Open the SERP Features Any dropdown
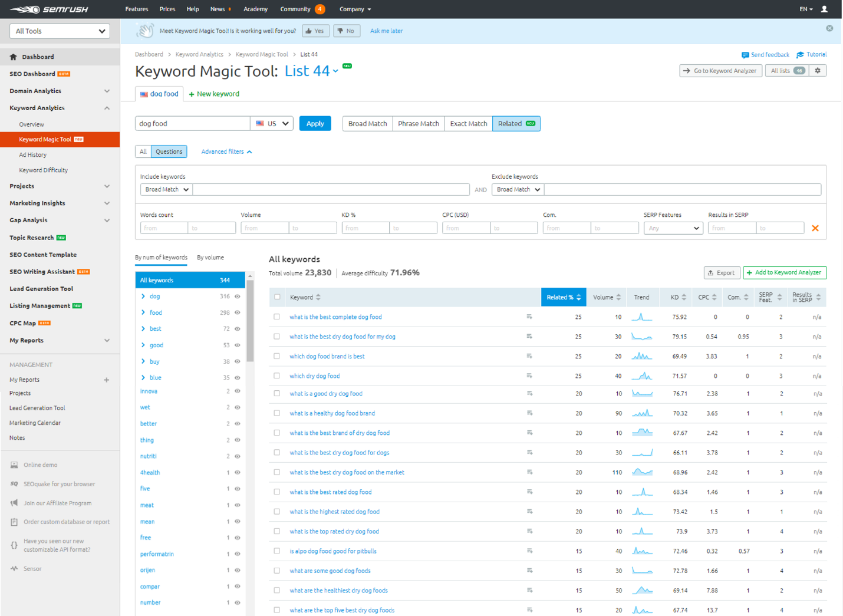The height and width of the screenshot is (616, 843). (673, 228)
